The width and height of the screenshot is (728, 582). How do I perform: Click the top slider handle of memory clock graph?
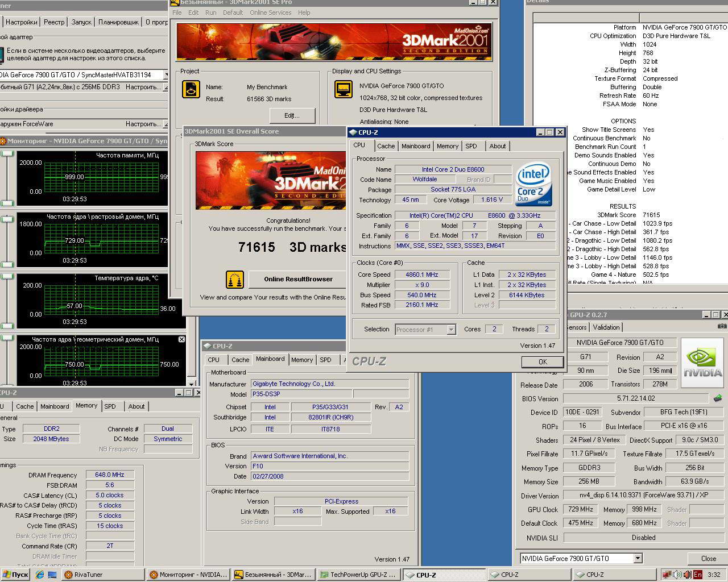(x=7, y=152)
